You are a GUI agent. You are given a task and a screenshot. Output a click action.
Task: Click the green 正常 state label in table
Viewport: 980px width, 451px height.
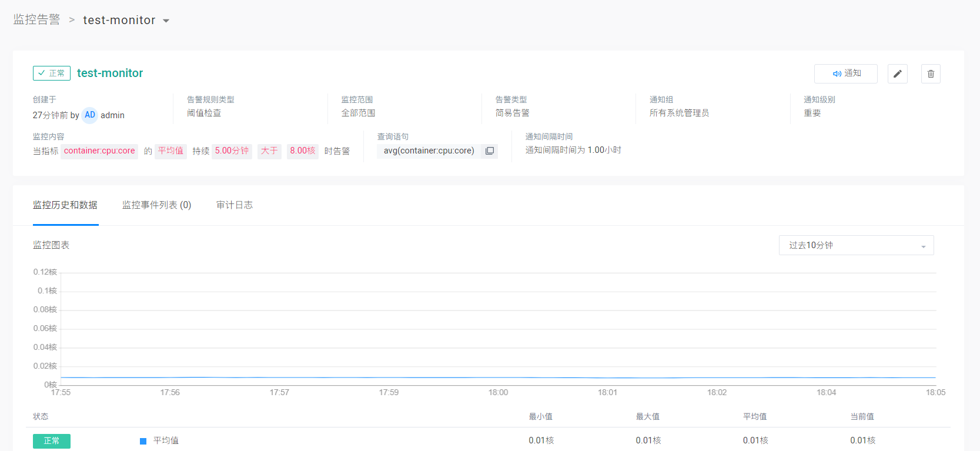click(52, 441)
